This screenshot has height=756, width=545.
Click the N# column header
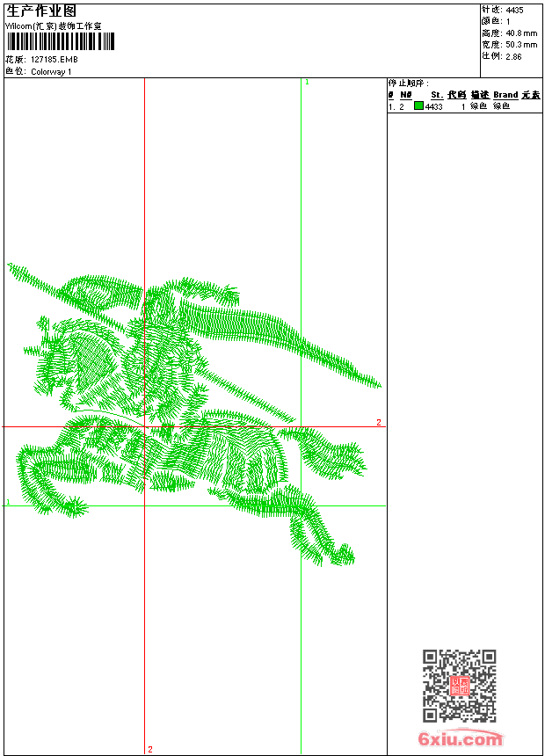tap(405, 95)
